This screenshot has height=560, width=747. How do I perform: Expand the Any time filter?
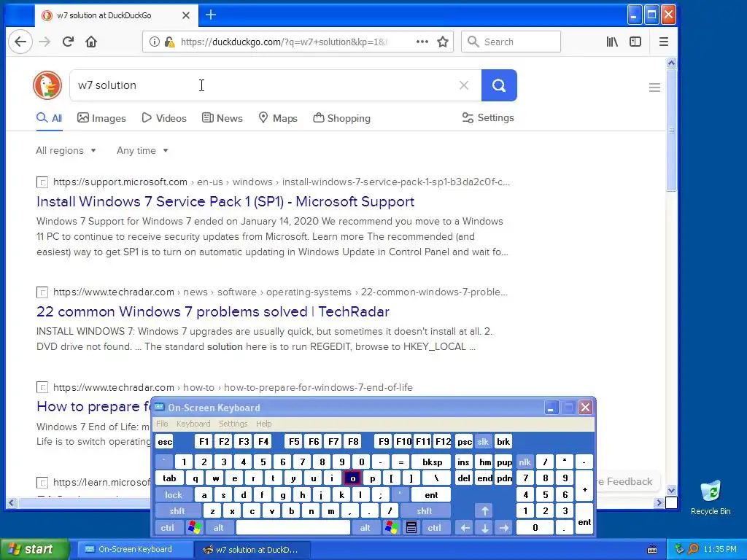pos(142,150)
